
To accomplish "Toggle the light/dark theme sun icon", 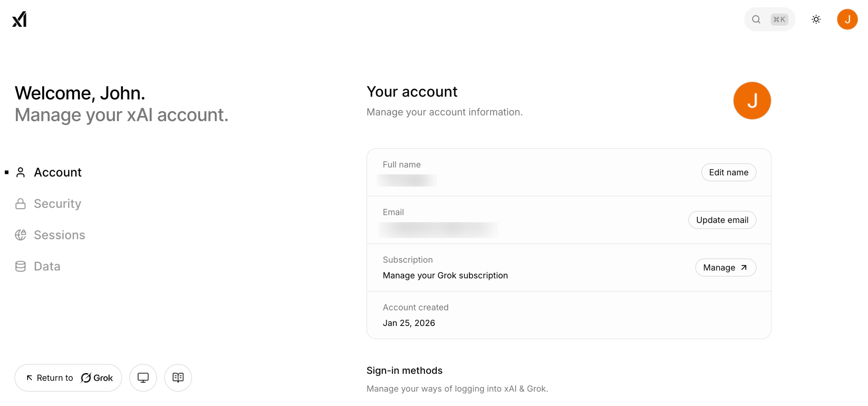I will 816,19.
